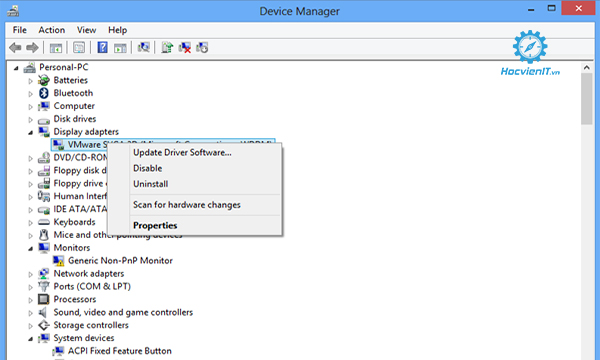
Task: Collapse the Monitors node
Action: coord(31,249)
